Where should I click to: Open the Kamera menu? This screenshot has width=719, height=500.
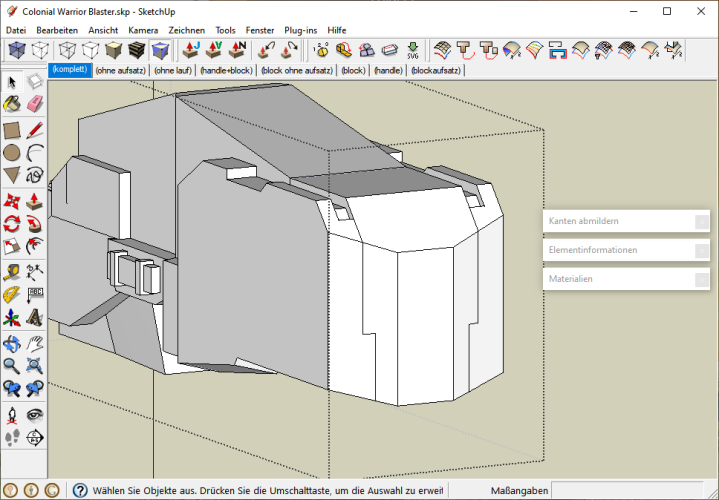pyautogui.click(x=143, y=30)
